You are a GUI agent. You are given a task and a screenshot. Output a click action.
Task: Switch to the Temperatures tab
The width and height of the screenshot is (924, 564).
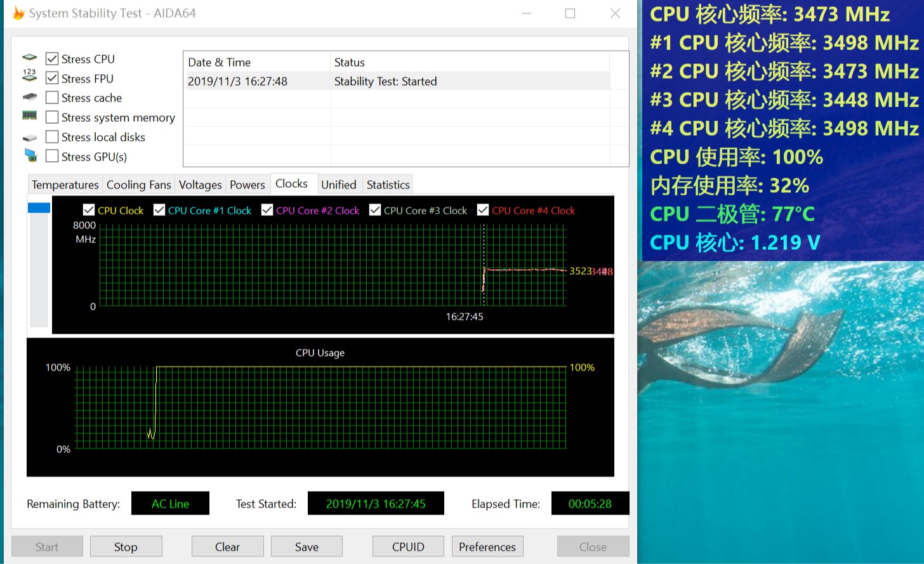click(x=65, y=185)
